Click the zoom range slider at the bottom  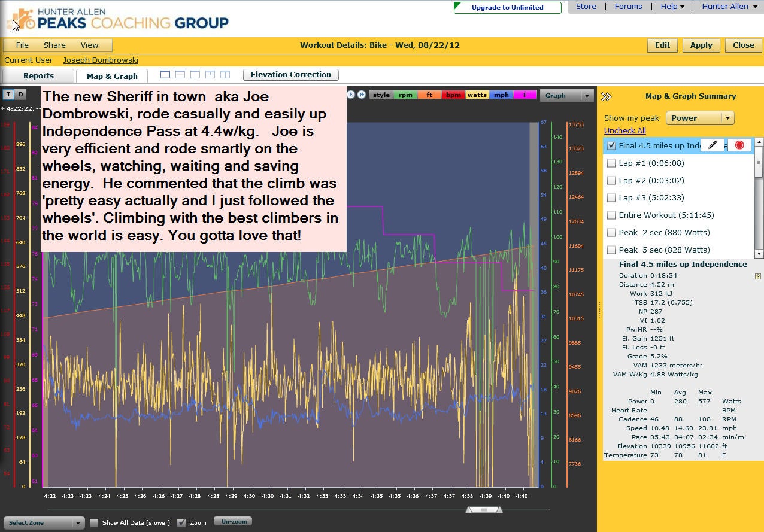pos(483,509)
